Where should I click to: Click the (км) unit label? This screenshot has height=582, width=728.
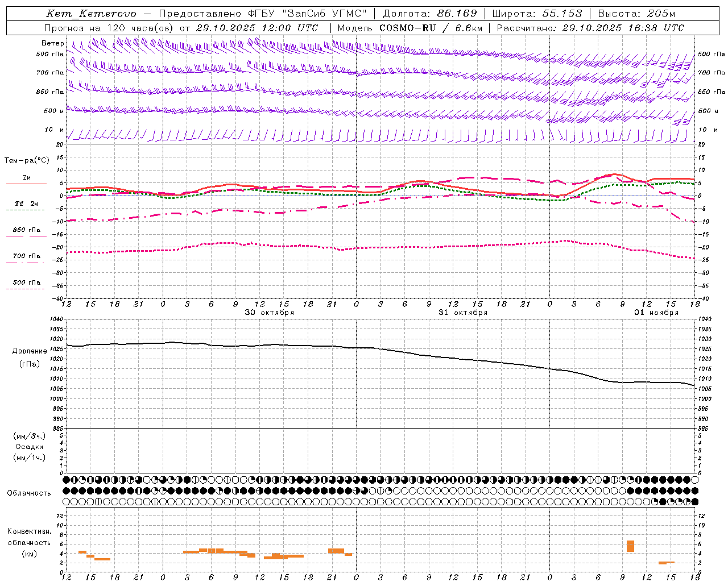[29, 553]
